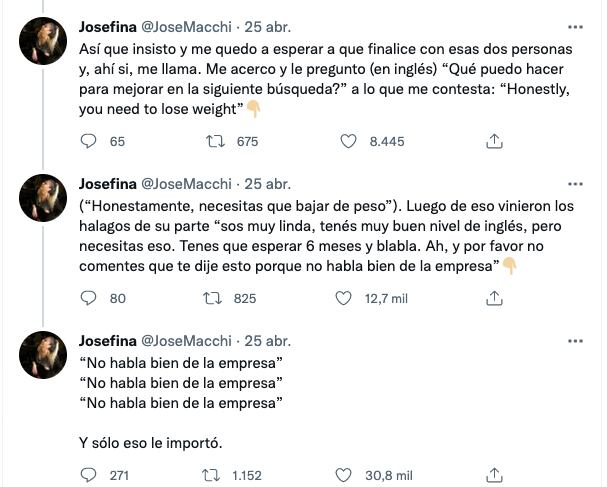Click Josefina's avatar on the third tweet
The image size is (607, 487).
click(x=43, y=354)
